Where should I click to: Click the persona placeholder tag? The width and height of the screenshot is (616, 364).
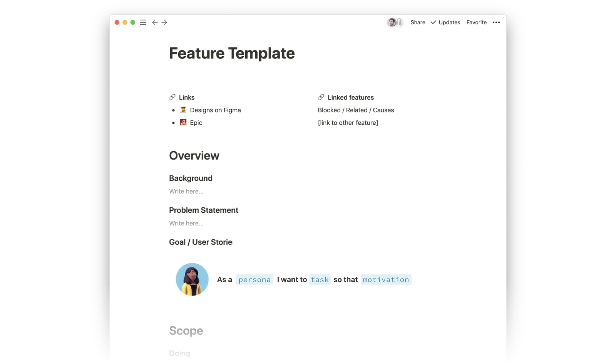pos(254,280)
